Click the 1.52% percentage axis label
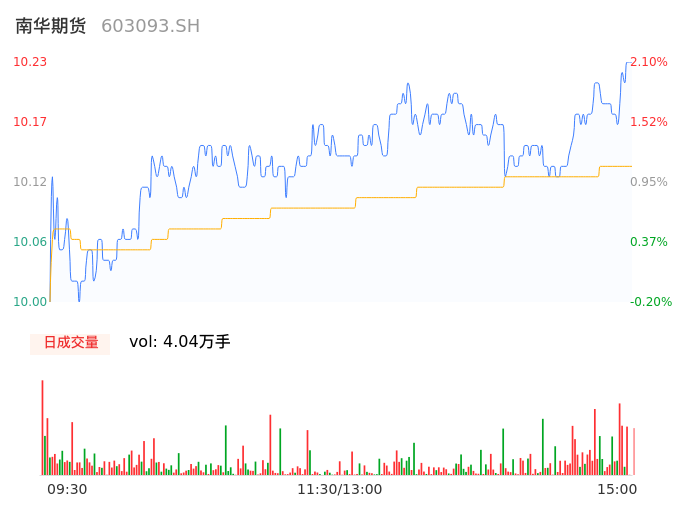This screenshot has height=524, width=686. point(649,122)
